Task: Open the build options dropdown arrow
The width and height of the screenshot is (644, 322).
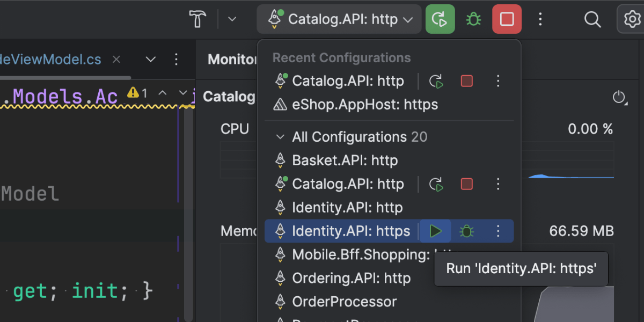Action: point(232,20)
